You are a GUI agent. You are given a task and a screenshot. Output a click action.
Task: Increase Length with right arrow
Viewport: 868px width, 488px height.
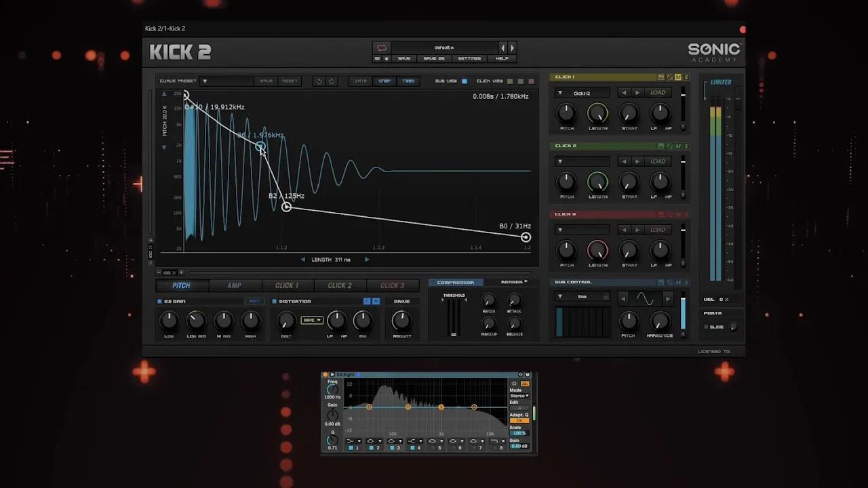(x=367, y=260)
